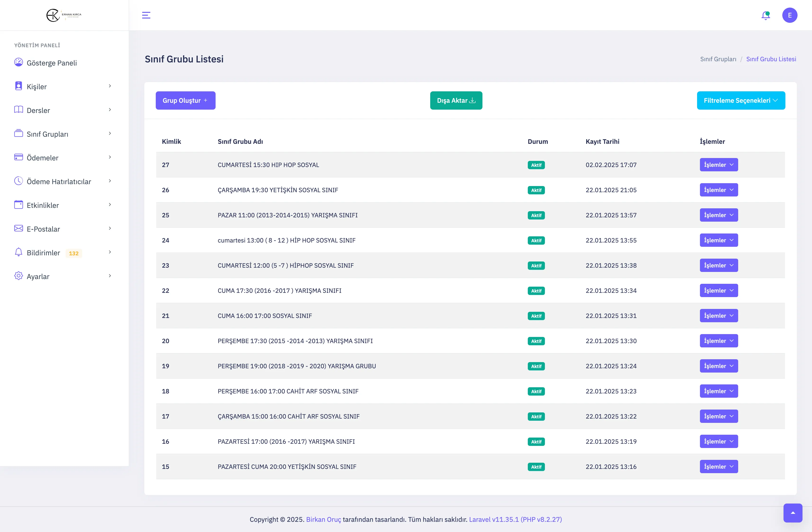
Task: Expand the Sınıf Grupları sidebar chevron
Action: (x=110, y=134)
